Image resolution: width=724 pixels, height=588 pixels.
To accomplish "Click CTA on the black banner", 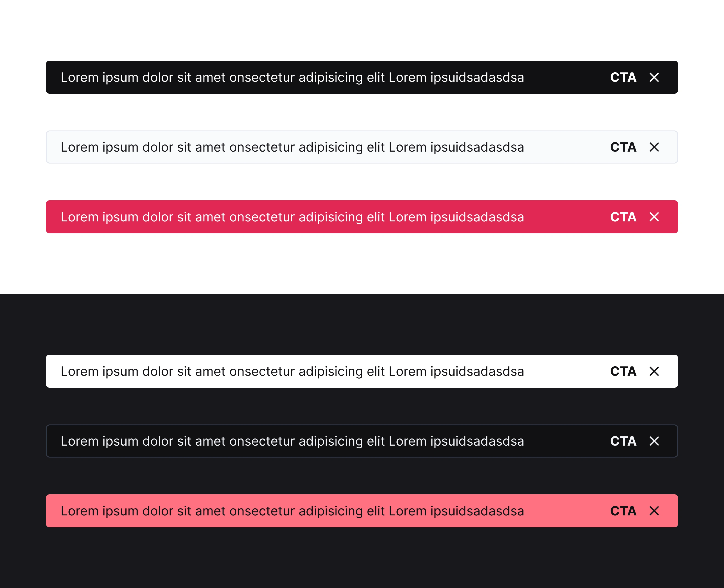I will tap(623, 77).
